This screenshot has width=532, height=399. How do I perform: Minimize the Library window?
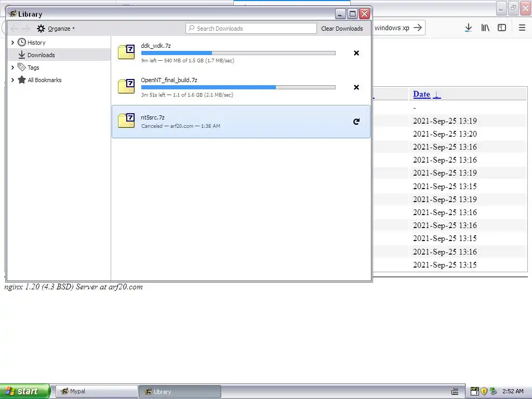pyautogui.click(x=340, y=14)
